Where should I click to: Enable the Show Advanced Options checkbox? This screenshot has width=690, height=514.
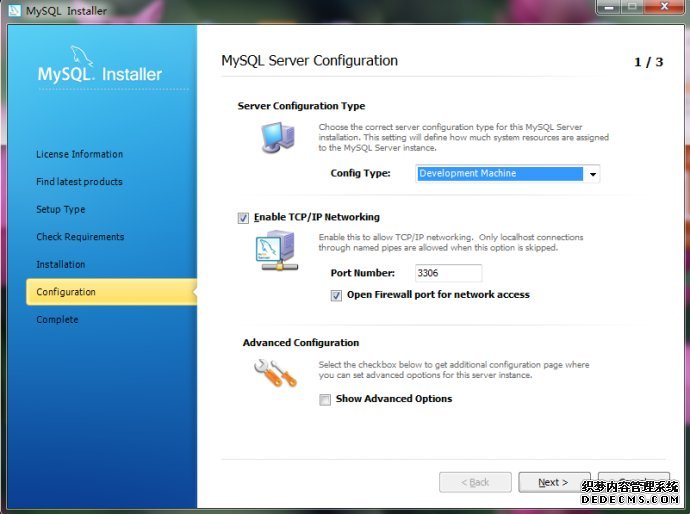pyautogui.click(x=325, y=399)
